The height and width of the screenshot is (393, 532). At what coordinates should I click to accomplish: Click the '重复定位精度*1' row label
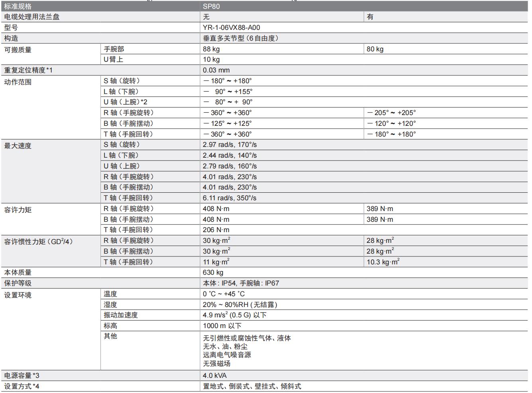(x=28, y=70)
